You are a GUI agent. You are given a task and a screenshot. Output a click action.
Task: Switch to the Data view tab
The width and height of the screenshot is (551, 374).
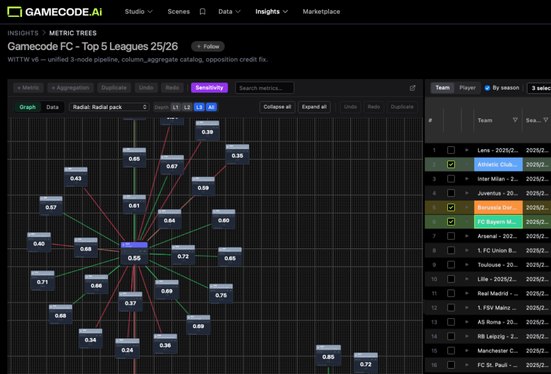52,107
